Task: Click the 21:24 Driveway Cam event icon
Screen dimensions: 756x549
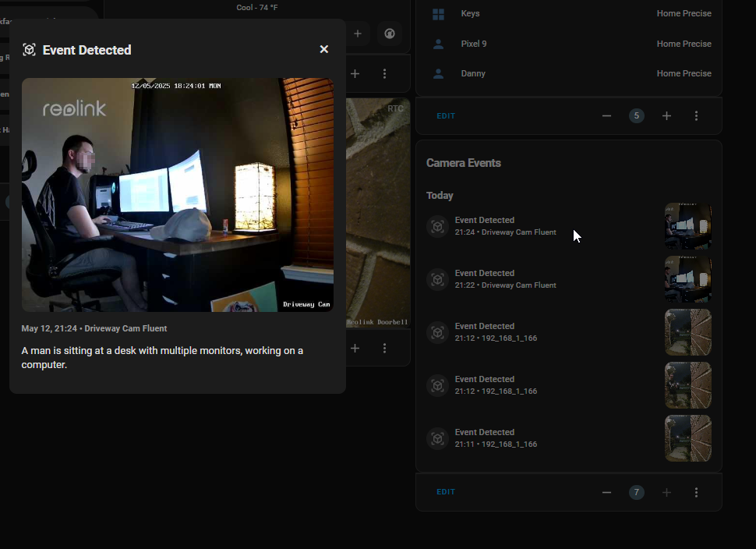Action: tap(438, 226)
